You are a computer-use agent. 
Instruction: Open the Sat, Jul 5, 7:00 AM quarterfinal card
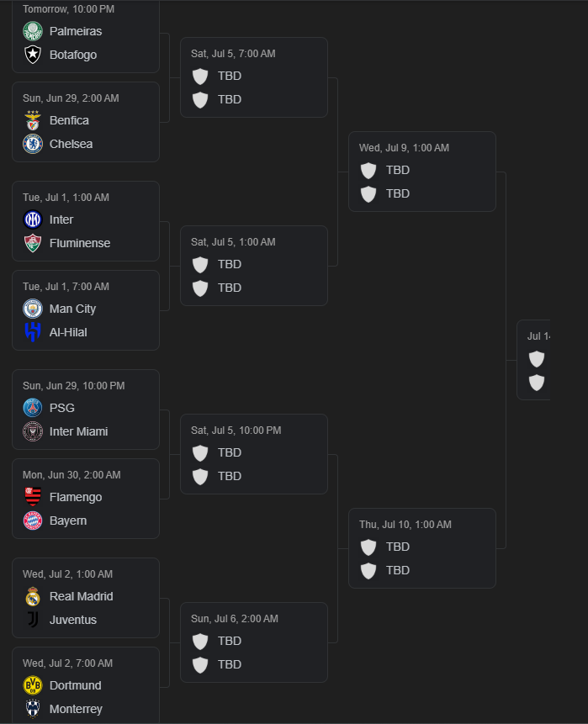[x=254, y=77]
